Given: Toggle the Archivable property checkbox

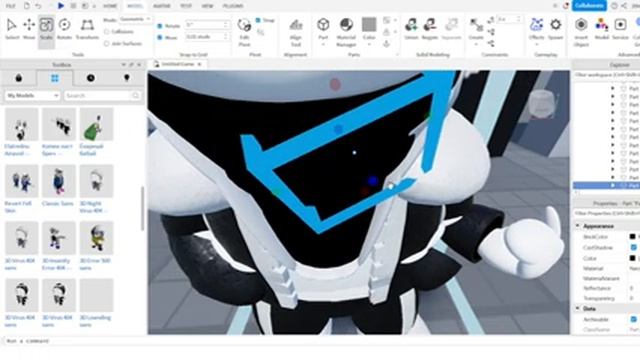Looking at the screenshot, I should coord(633,319).
